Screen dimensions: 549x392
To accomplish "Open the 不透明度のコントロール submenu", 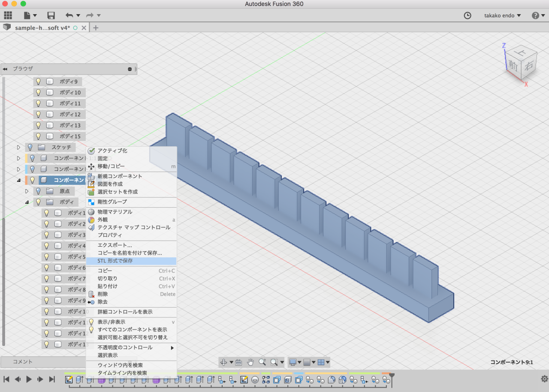I will 131,347.
